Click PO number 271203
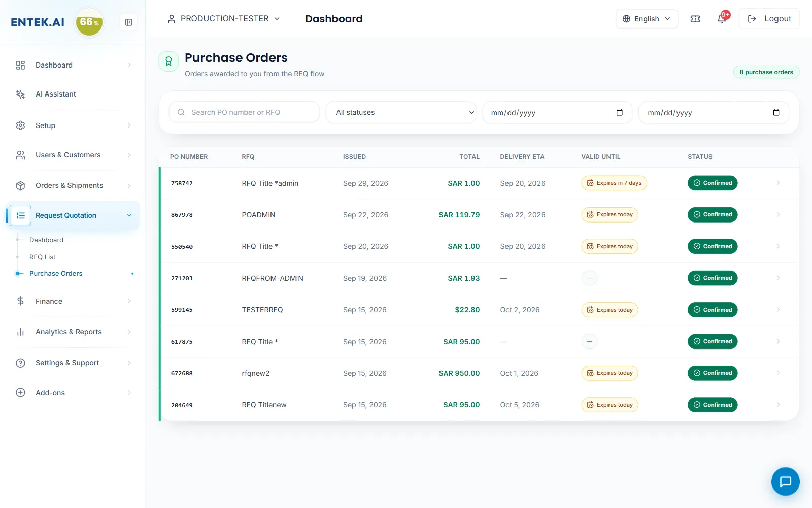 tap(182, 278)
